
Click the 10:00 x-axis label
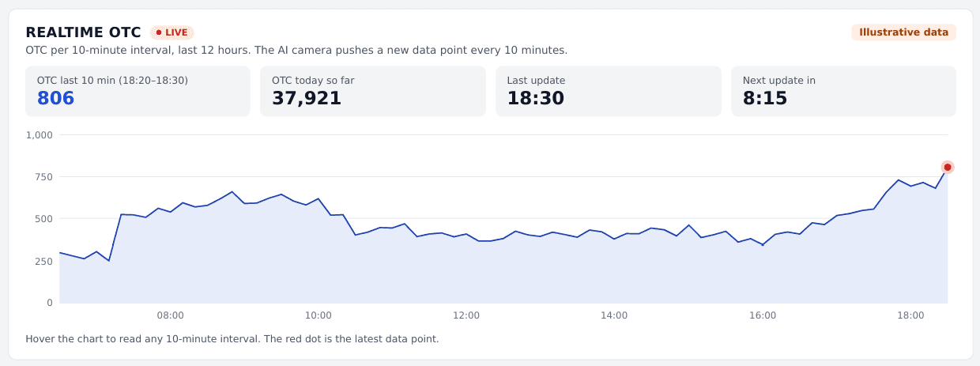click(318, 315)
